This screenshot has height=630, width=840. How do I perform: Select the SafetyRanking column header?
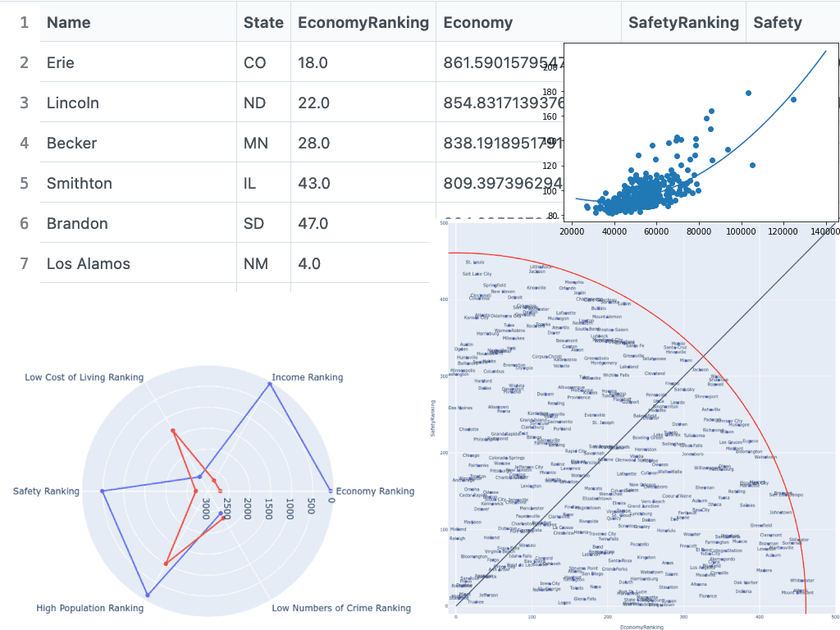tap(683, 23)
